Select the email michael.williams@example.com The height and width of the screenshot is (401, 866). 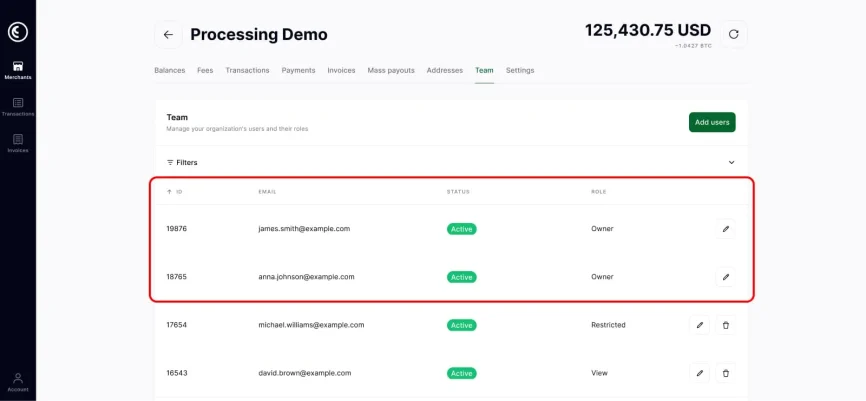[x=311, y=325]
